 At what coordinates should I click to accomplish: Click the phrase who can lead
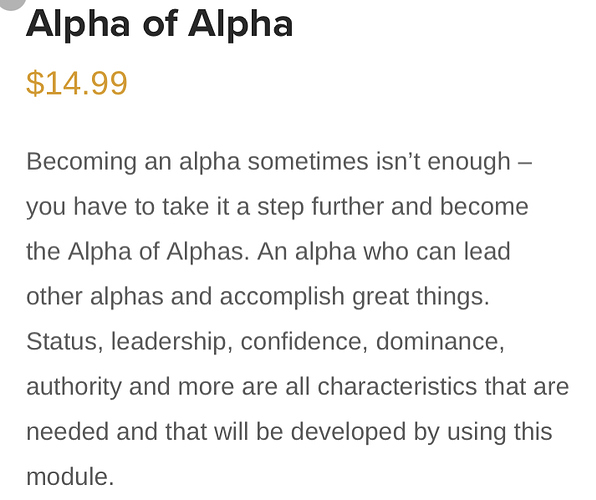coord(437,252)
